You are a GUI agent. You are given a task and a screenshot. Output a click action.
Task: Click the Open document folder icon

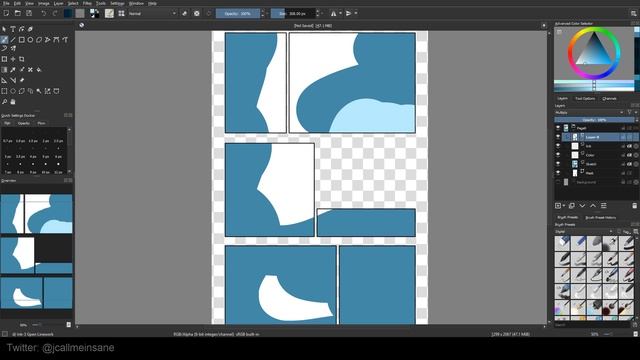18,13
